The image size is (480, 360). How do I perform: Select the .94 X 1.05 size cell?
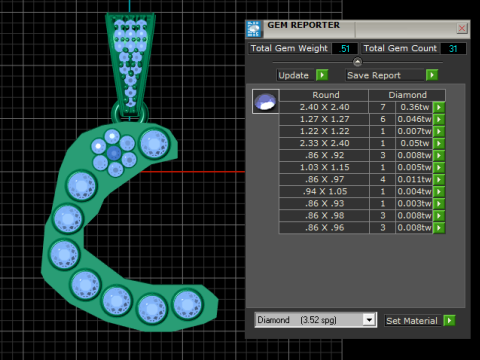click(x=324, y=192)
